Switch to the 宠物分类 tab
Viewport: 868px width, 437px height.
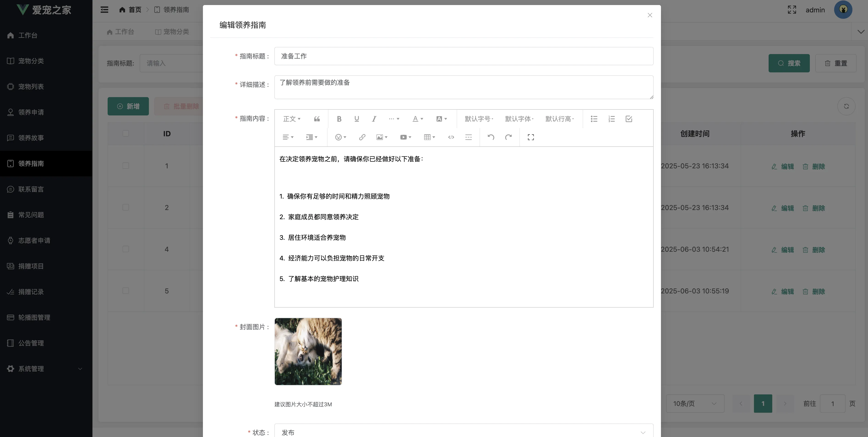tap(172, 32)
